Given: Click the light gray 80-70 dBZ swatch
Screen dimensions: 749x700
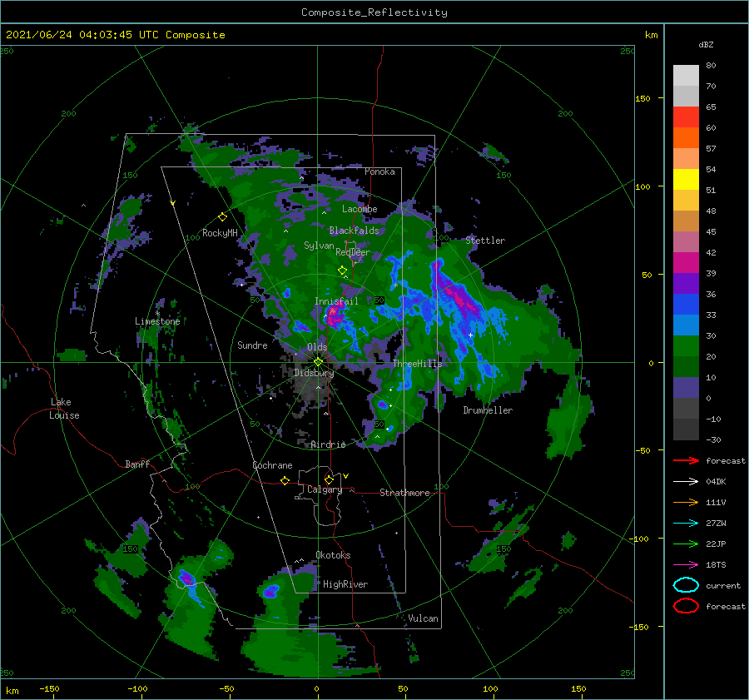Looking at the screenshot, I should [686, 75].
